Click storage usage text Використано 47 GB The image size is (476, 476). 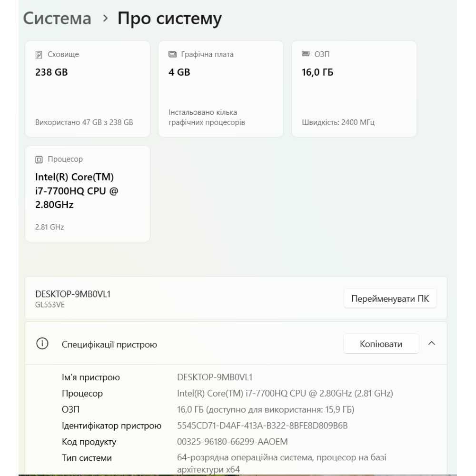[84, 122]
